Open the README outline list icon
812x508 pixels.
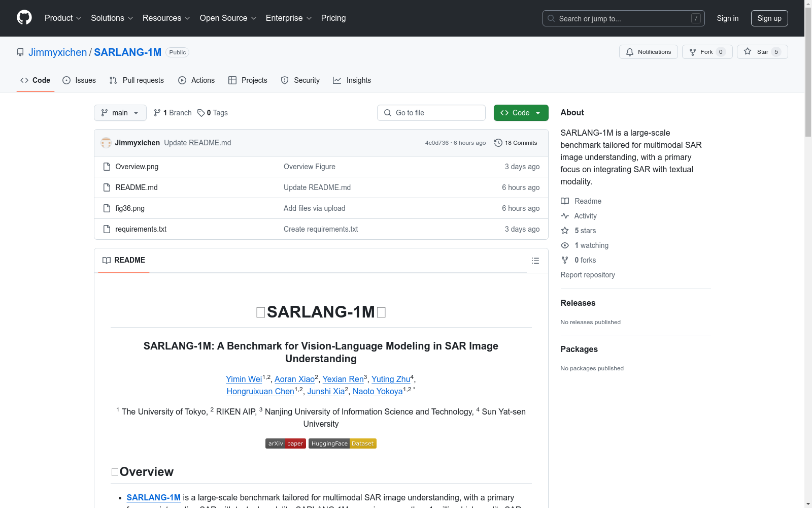[535, 261]
